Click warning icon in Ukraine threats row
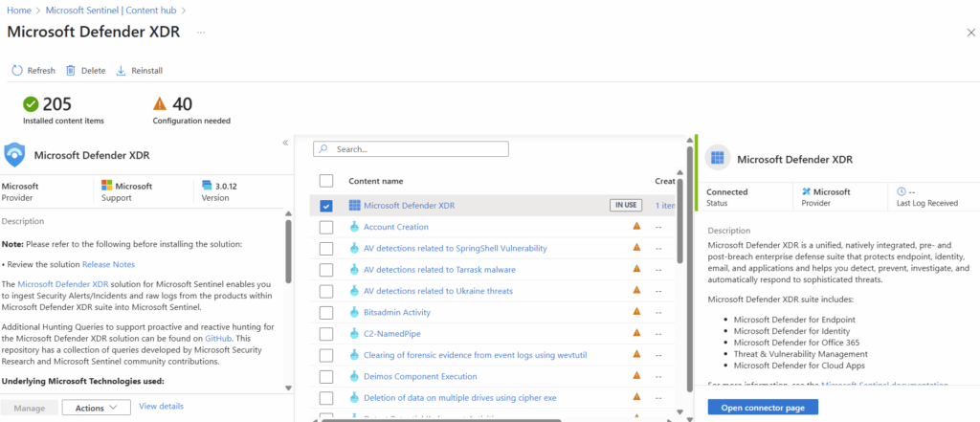Viewport: 980px width, 422px height. [x=636, y=290]
